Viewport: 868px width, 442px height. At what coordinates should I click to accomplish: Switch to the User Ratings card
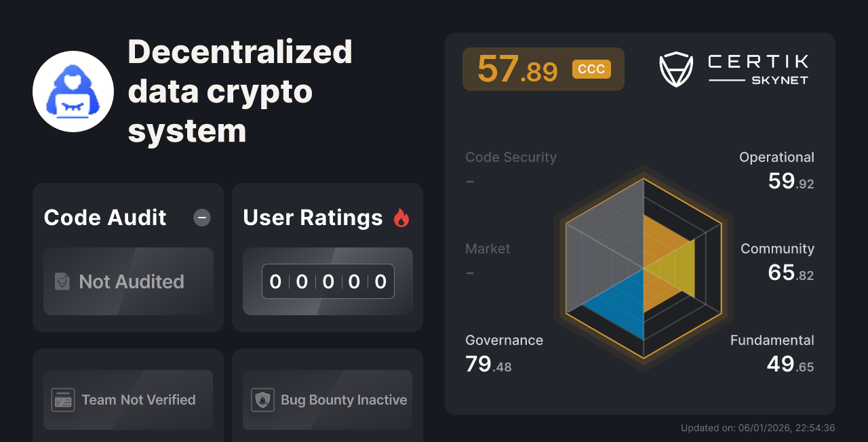[327, 258]
